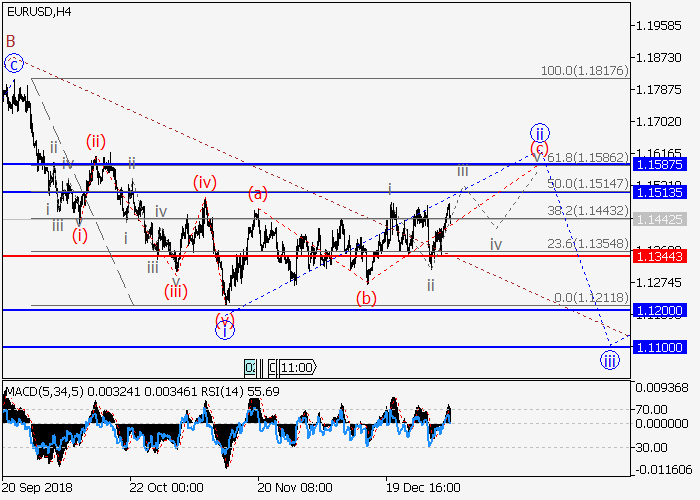Select the red (a) wave label
Viewport: 700px width, 500px height.
[258, 194]
